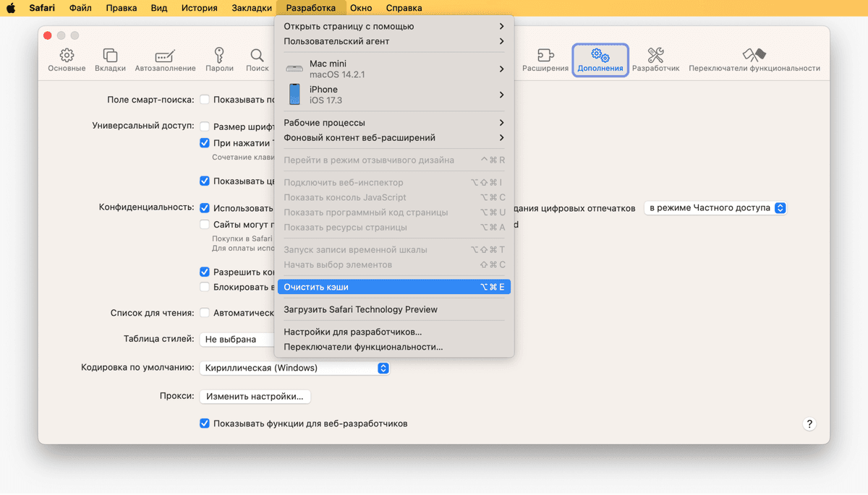Open the Расширения settings pane
Screen dimensions: 868x495
(x=545, y=60)
